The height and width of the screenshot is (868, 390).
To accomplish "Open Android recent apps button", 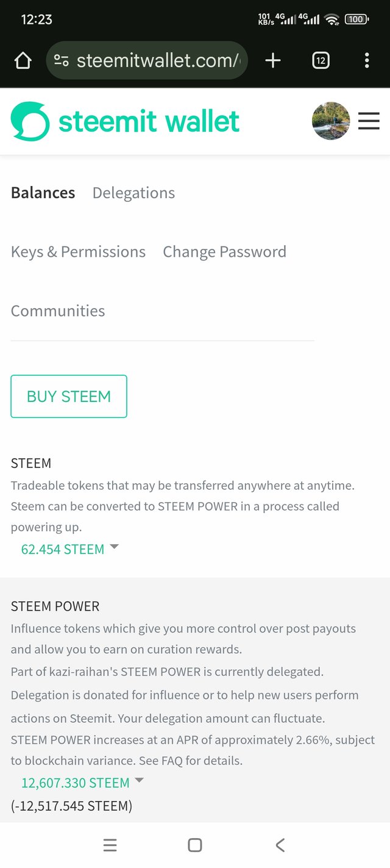I will pos(110,845).
